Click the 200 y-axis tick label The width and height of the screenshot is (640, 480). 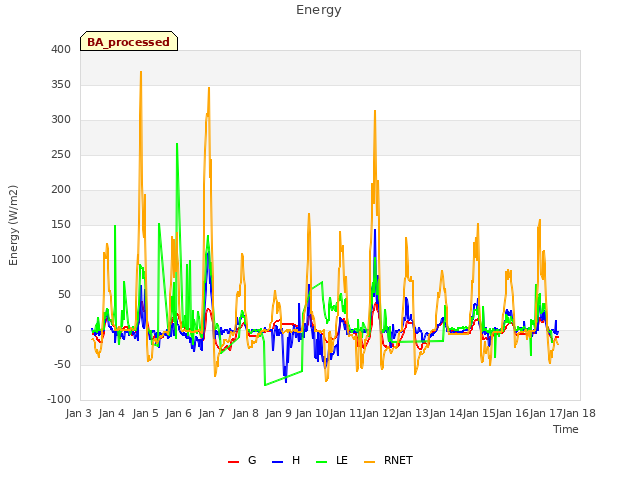pyautogui.click(x=61, y=189)
